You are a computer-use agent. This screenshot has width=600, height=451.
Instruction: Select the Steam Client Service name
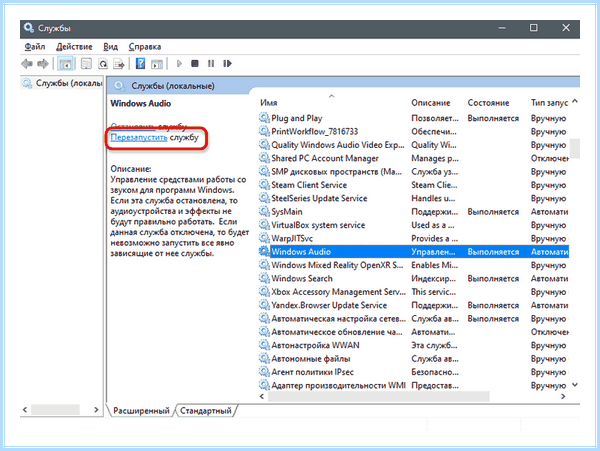click(x=309, y=185)
